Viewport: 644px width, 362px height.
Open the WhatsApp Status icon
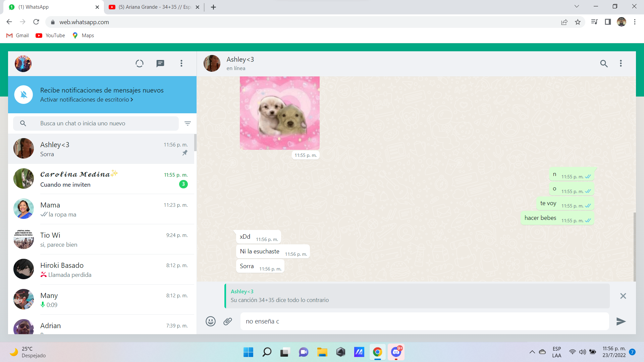click(x=140, y=63)
